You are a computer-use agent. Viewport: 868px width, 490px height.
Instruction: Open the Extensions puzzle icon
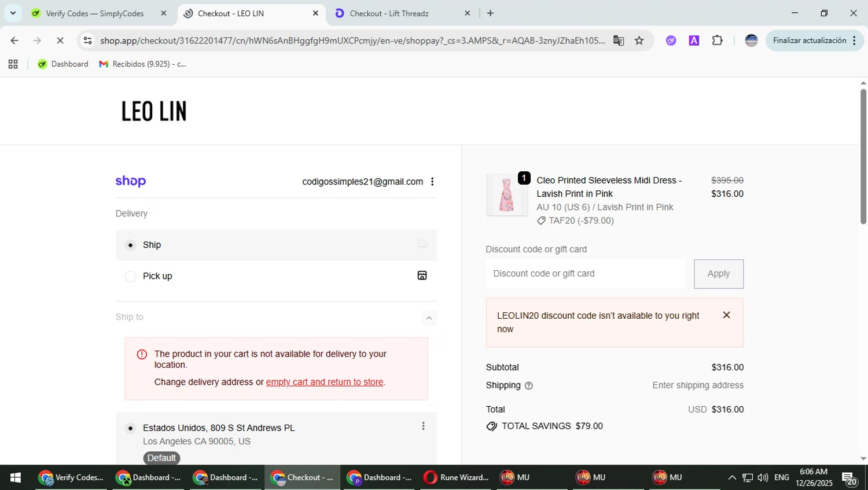tap(717, 40)
